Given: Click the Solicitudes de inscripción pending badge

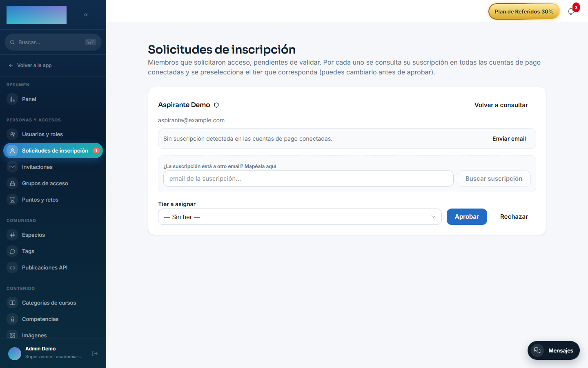Looking at the screenshot, I should click(x=96, y=151).
